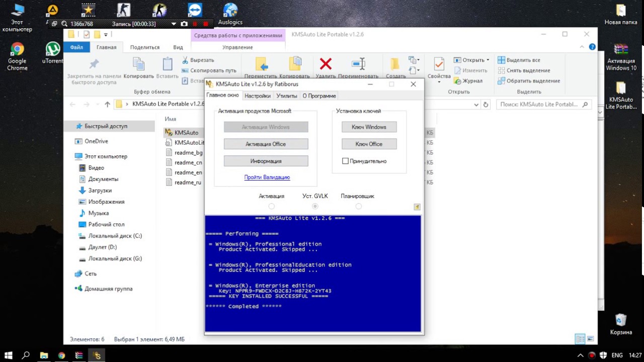Switch Explorer to large thumbnails view
The height and width of the screenshot is (362, 644).
click(x=591, y=339)
